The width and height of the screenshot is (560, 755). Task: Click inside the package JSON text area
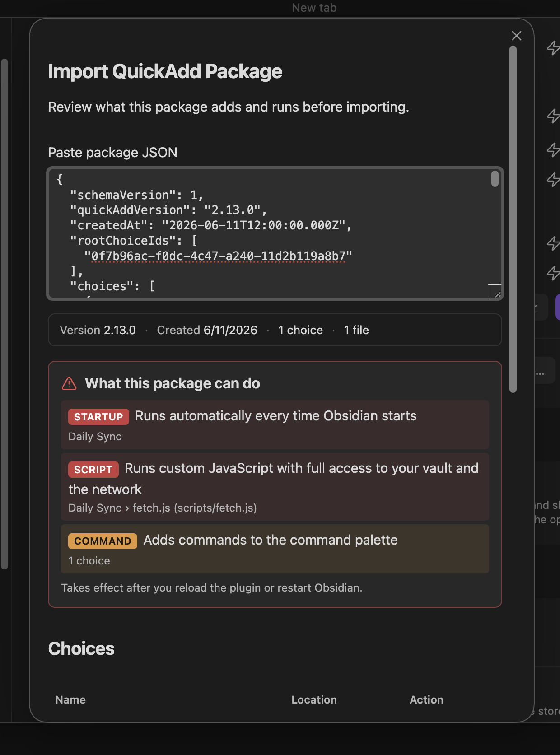(275, 233)
